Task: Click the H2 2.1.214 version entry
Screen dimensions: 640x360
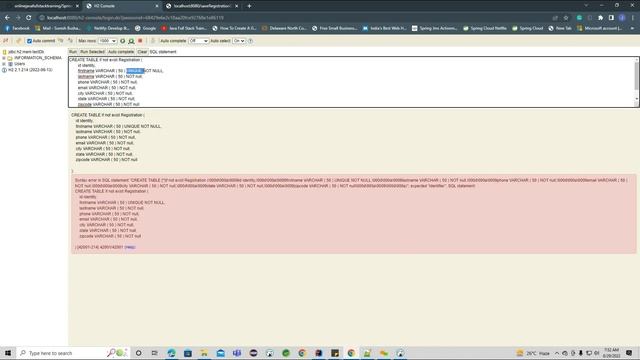Action: point(28,70)
